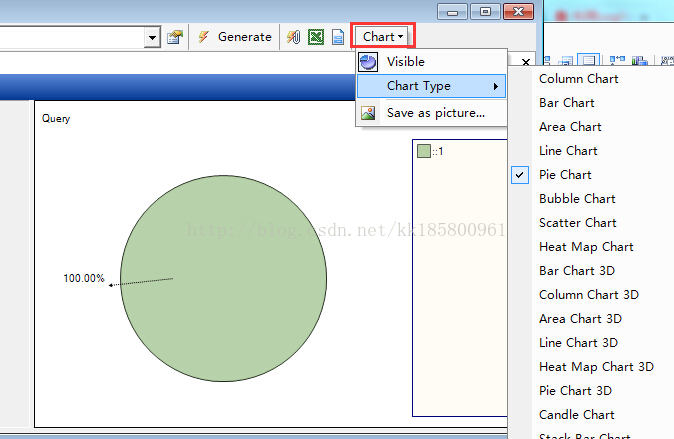Screen dimensions: 674x439
Task: Expand the Chart Type submenu arrow
Action: click(496, 86)
